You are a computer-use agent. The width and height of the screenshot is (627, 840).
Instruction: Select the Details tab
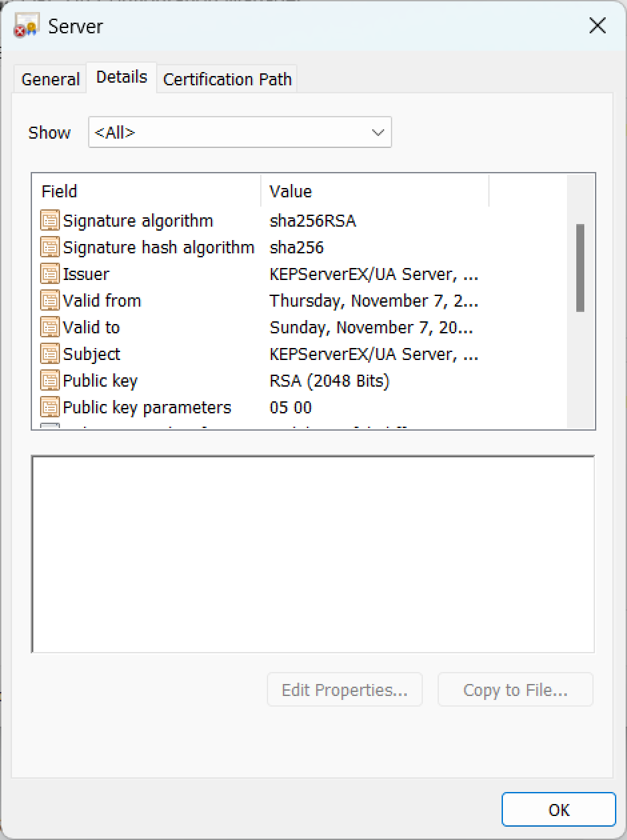click(121, 77)
